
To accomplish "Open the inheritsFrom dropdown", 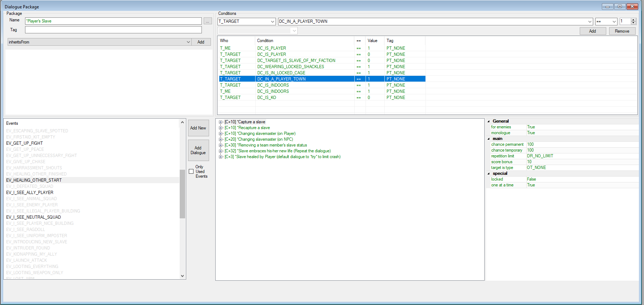I will point(188,42).
